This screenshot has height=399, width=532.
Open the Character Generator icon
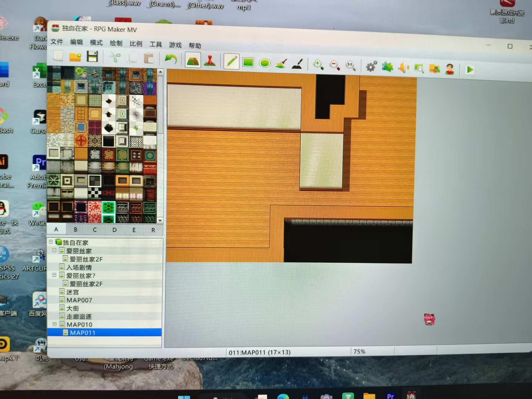(449, 69)
